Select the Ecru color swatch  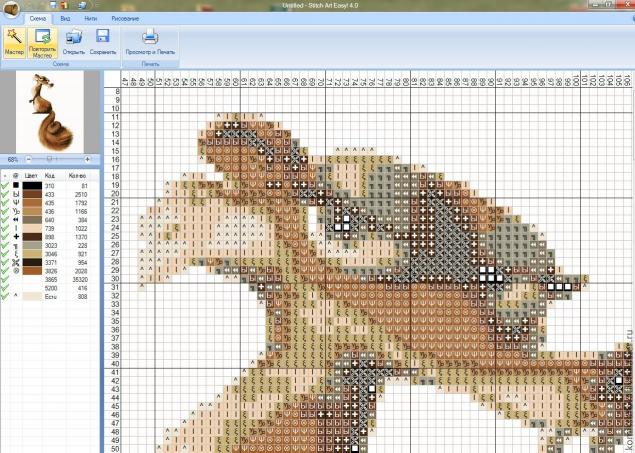[x=32, y=296]
